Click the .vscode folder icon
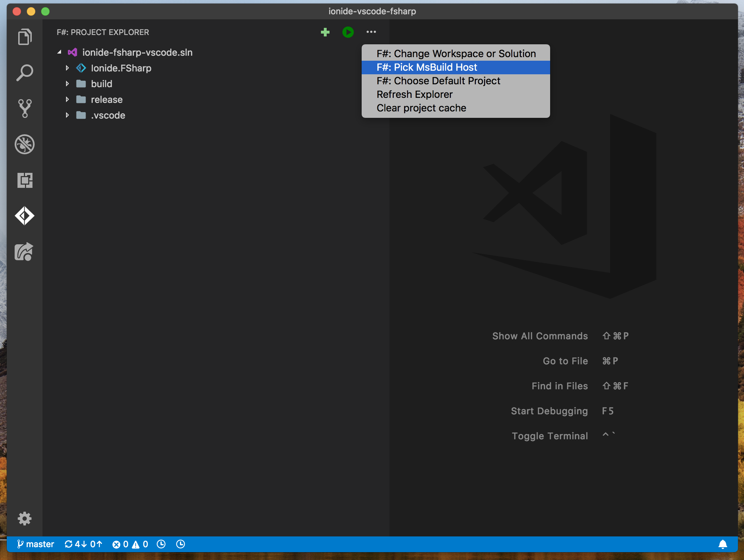This screenshot has height=560, width=744. click(x=81, y=115)
